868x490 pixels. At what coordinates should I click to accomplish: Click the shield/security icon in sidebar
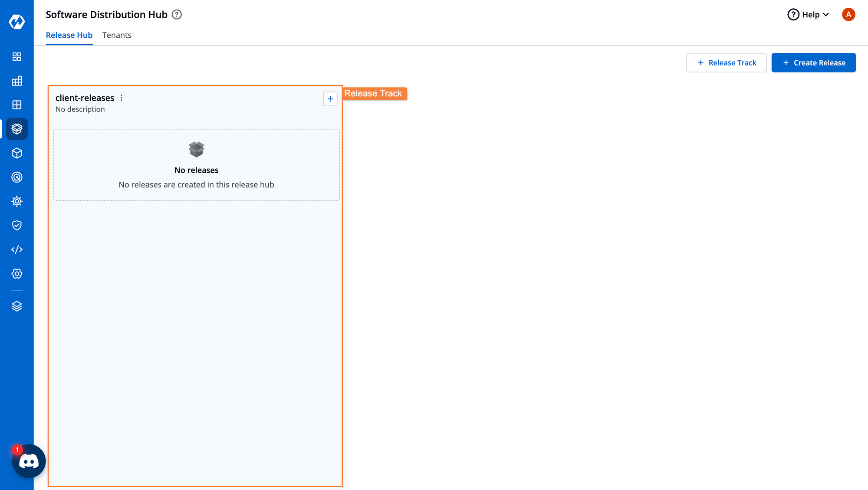(x=16, y=225)
